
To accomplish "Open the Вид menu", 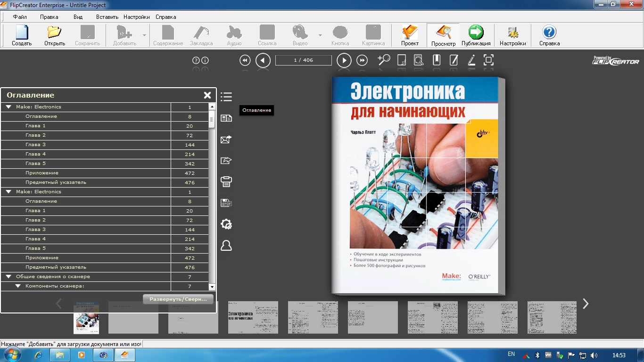I will (78, 17).
